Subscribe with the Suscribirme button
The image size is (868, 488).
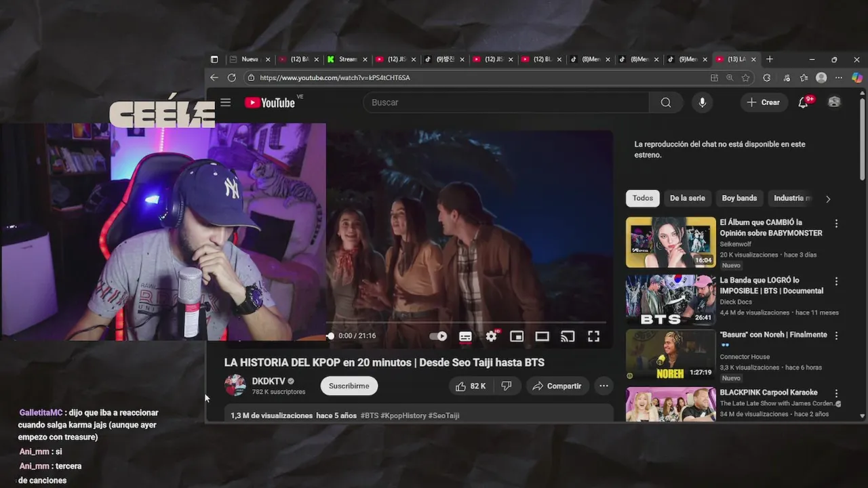[349, 386]
